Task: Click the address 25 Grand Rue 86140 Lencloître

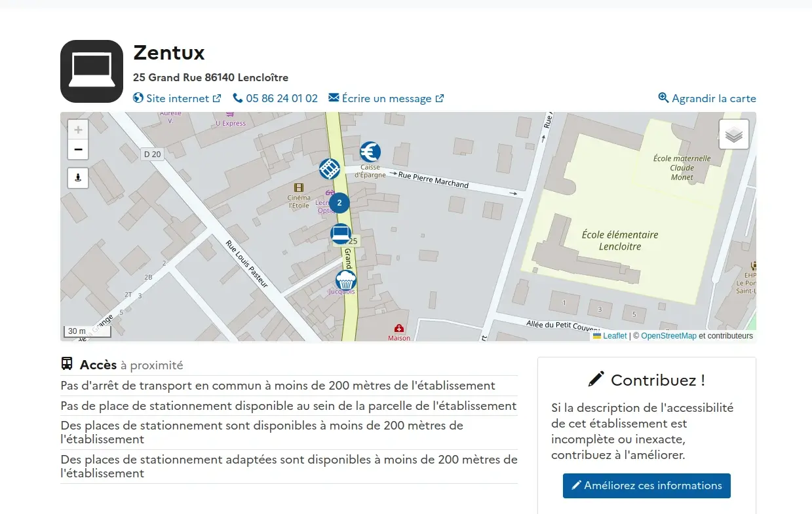Action: [210, 77]
